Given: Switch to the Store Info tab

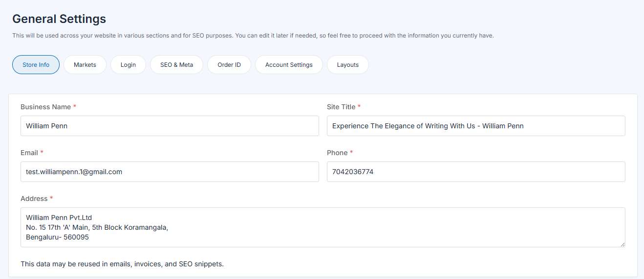Looking at the screenshot, I should point(36,65).
